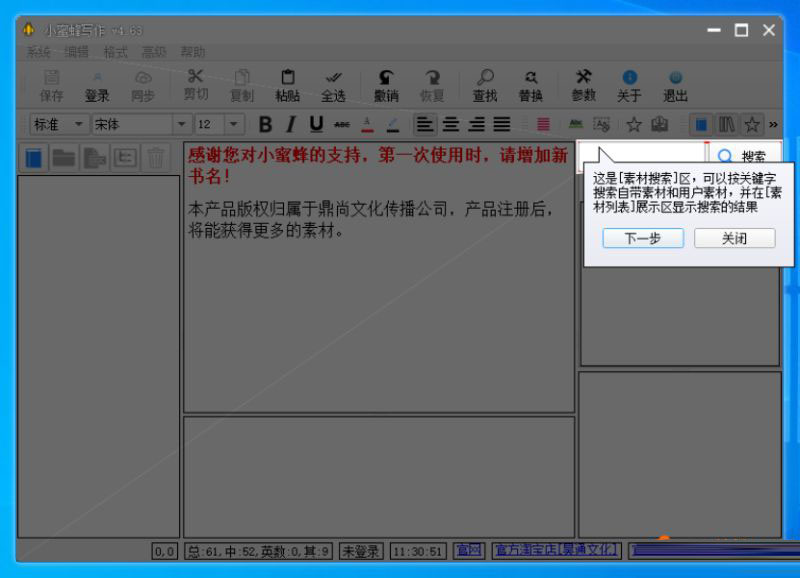Justify text alignment
The width and height of the screenshot is (800, 578).
tap(502, 124)
